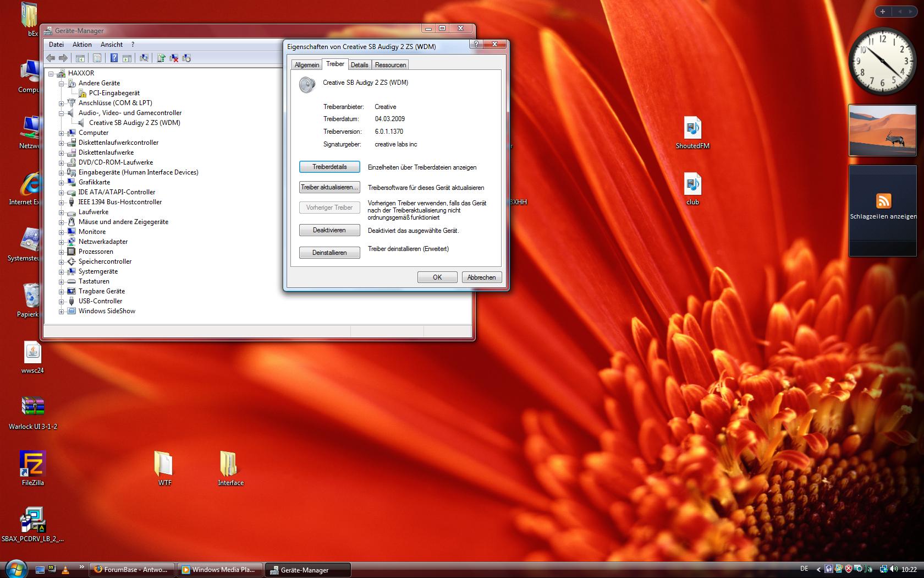
Task: Click the analog clock sidebar gadget
Action: (883, 61)
